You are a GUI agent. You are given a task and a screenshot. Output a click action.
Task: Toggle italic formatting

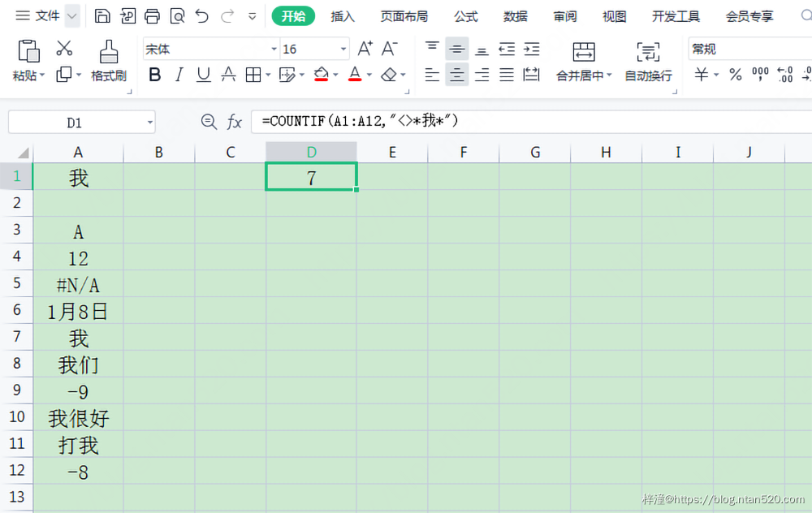179,75
